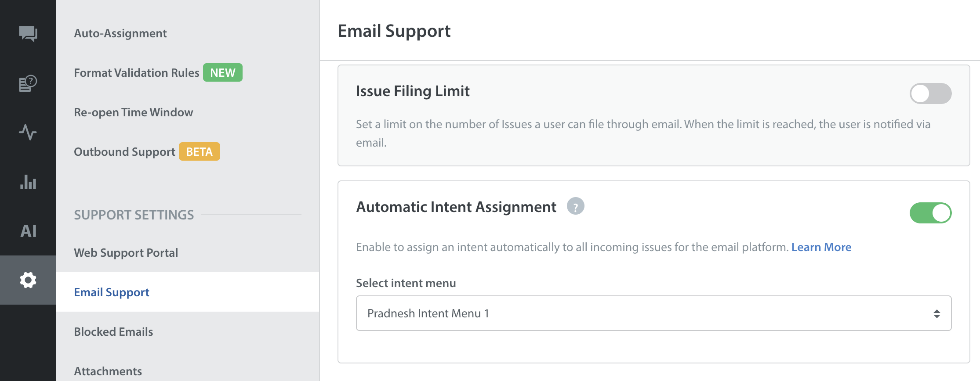
Task: Go to Format Validation Rules
Action: point(136,73)
